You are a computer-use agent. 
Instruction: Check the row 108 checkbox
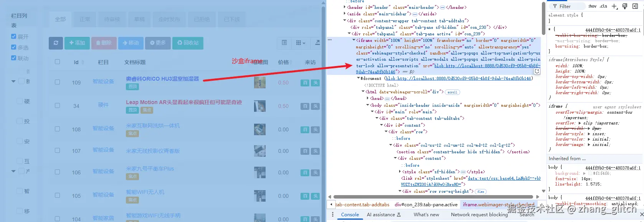click(x=58, y=129)
